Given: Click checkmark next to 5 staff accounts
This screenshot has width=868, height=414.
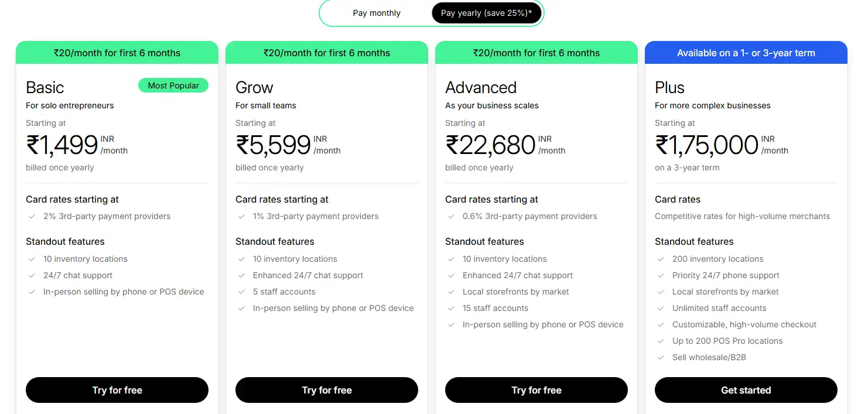Looking at the screenshot, I should coord(242,292).
